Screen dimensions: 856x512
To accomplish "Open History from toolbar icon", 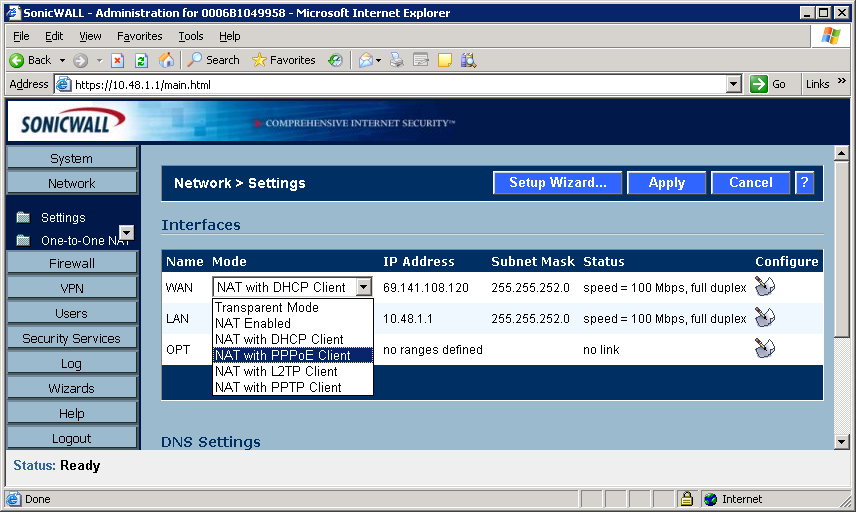I will (335, 60).
